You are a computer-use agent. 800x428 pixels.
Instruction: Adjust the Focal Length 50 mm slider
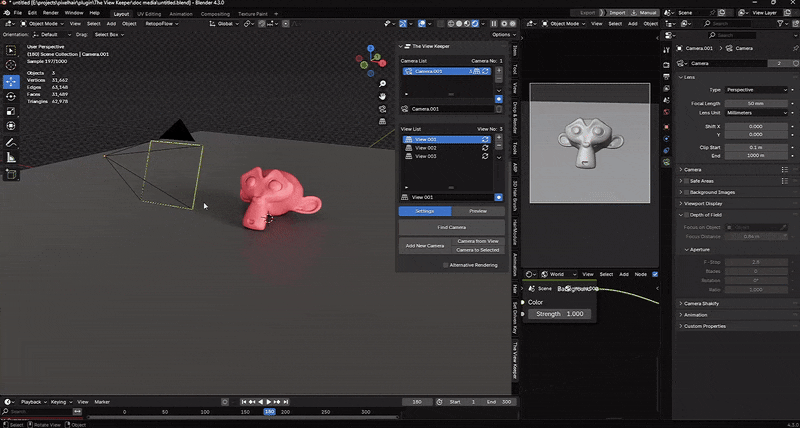757,104
